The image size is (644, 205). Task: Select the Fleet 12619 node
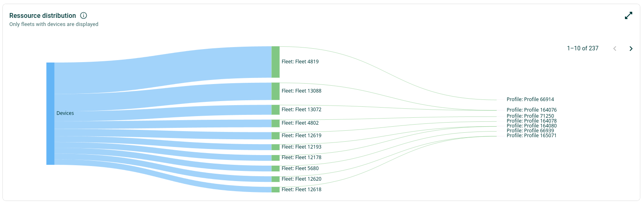coord(276,136)
